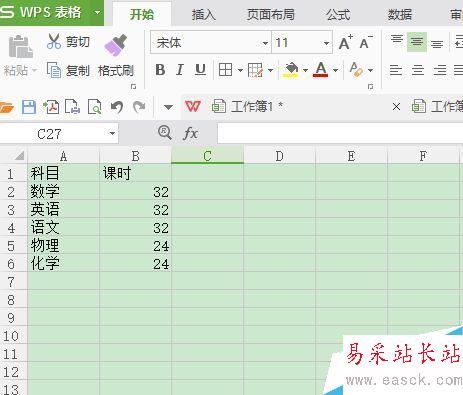Increase font size with A+ icon
The image size is (463, 395).
[346, 42]
